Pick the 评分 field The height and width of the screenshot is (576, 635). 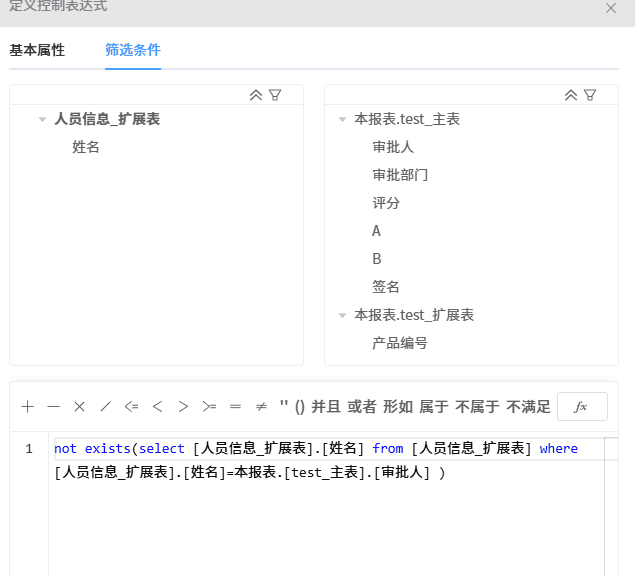tap(386, 203)
